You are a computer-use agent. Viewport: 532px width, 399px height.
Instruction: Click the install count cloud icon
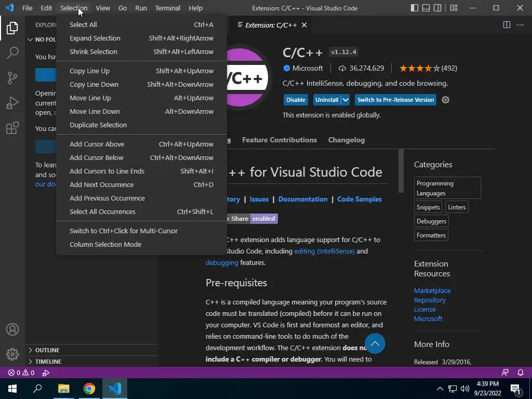click(342, 69)
